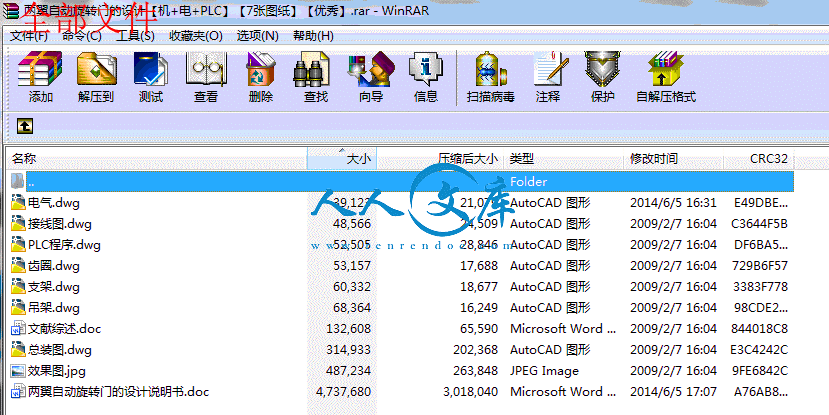Screen dimensions: 829x415
Task: Click the Word icon of 文献综述.doc
Action: click(18, 329)
